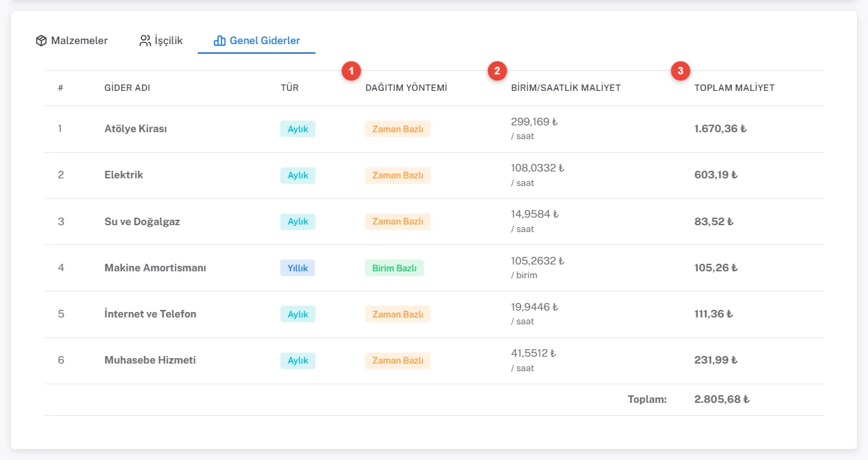Click the TOPLAM MALİYET column header
Image resolution: width=868 pixels, height=460 pixels.
(x=734, y=88)
